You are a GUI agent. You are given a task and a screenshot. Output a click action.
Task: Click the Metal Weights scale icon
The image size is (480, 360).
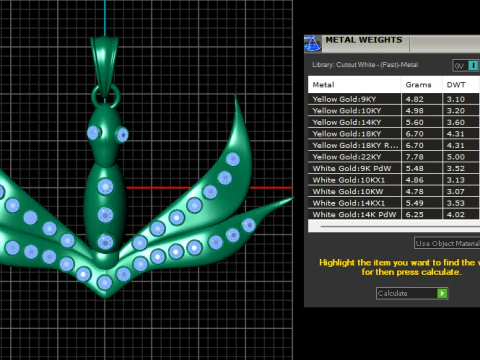(x=313, y=44)
